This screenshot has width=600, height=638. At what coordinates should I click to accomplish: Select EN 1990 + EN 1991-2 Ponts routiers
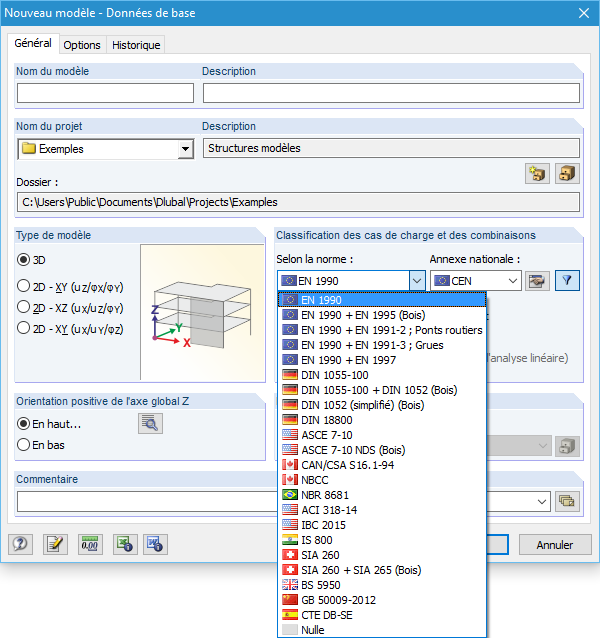pos(382,330)
